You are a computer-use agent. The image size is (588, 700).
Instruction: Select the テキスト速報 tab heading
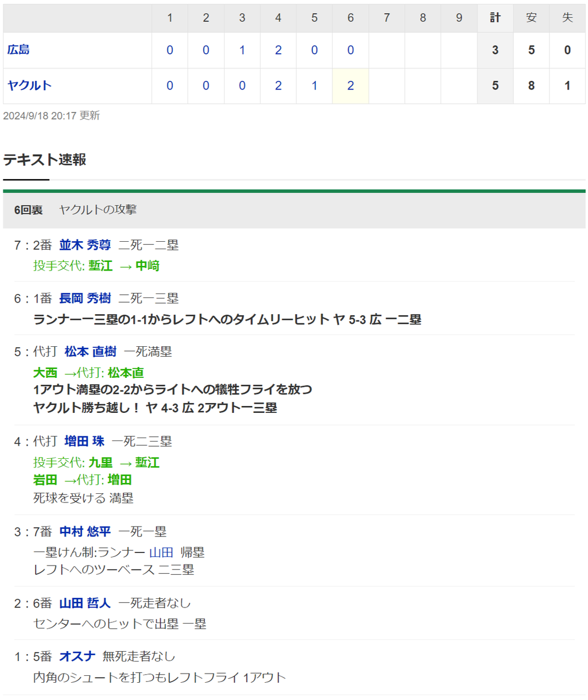click(45, 160)
